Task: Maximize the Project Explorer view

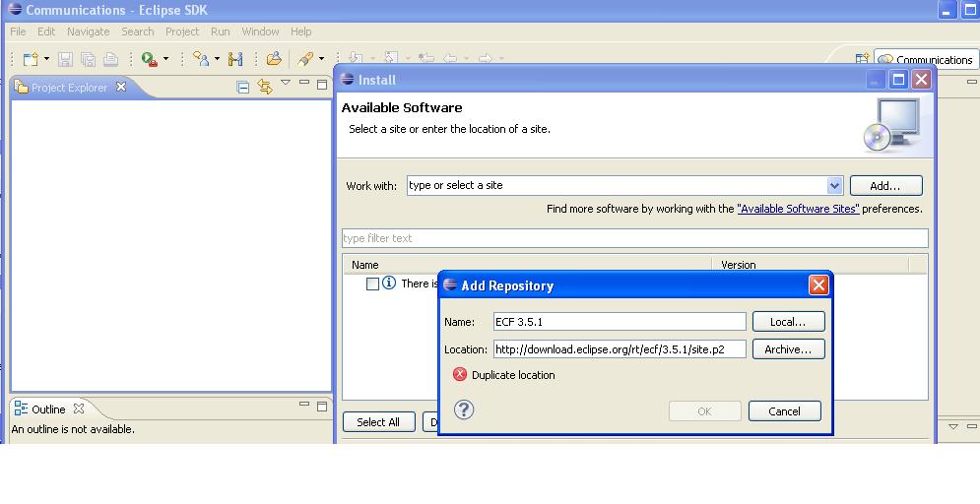Action: point(322,85)
